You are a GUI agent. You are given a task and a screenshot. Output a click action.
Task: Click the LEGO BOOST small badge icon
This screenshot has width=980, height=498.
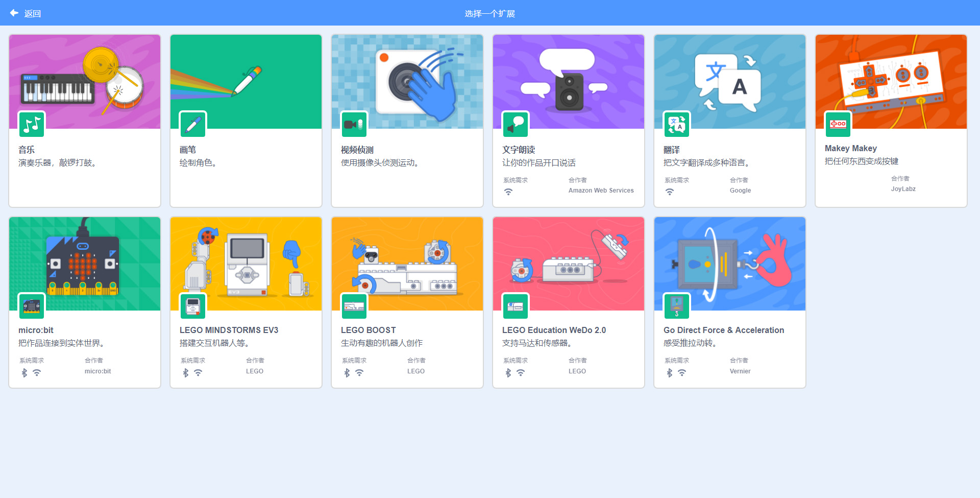(354, 306)
